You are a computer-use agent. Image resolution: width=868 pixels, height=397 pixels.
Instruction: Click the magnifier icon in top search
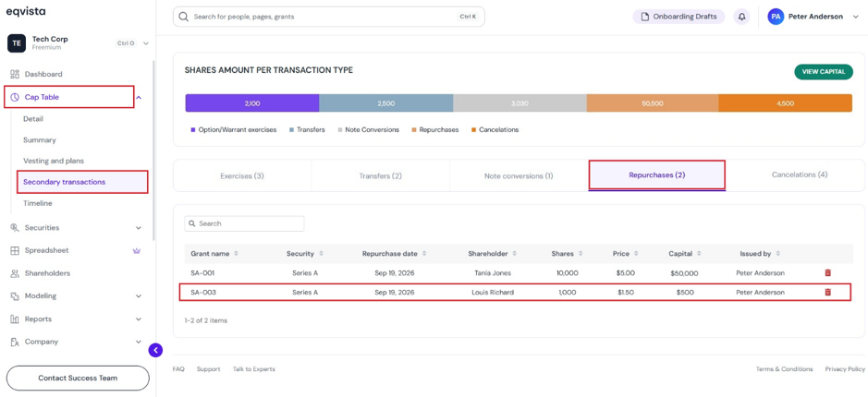point(183,17)
